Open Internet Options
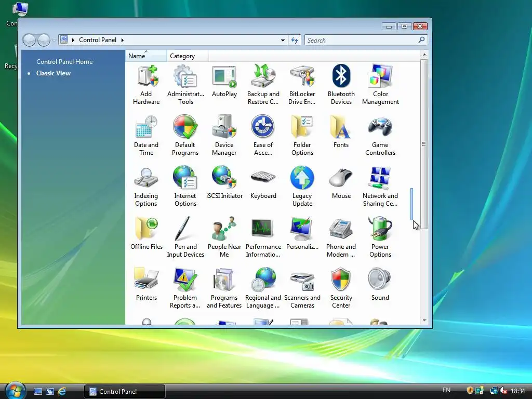The image size is (532, 399). pyautogui.click(x=185, y=187)
